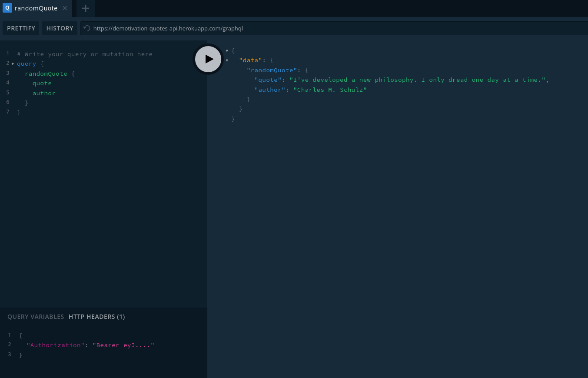Select the HTTP HEADERS (1) tab
The image size is (588, 378).
pos(97,317)
